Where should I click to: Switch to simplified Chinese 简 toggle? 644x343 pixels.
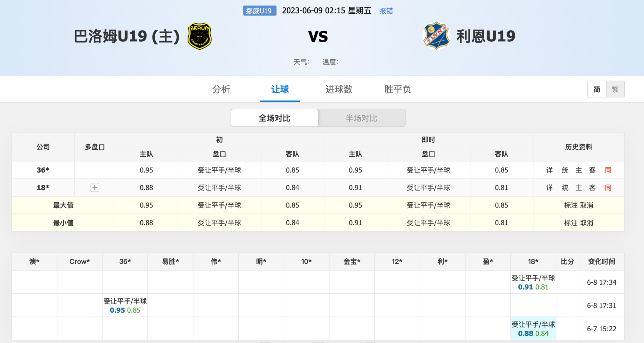pyautogui.click(x=597, y=89)
